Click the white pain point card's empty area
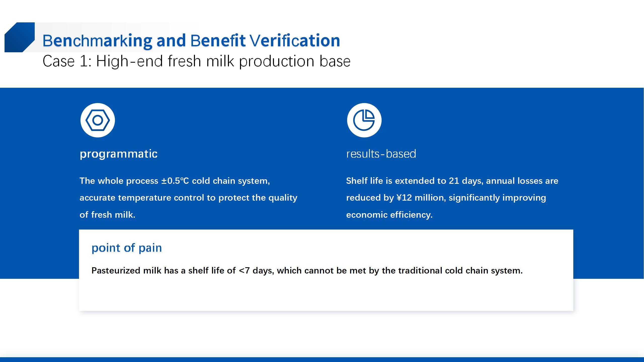Viewport: 644px width, 362px height. 326,294
